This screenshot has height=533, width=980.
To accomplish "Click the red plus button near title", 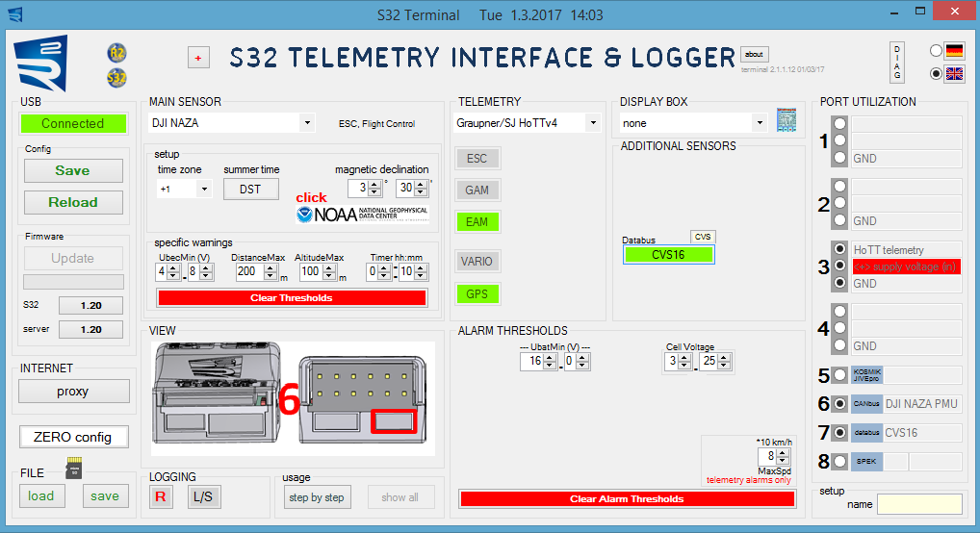I will tap(198, 58).
